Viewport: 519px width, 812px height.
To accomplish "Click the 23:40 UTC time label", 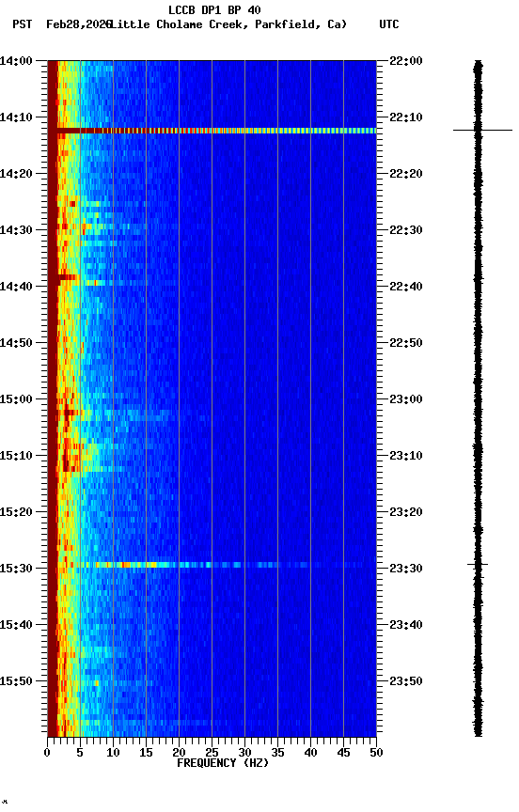I will 406,625.
